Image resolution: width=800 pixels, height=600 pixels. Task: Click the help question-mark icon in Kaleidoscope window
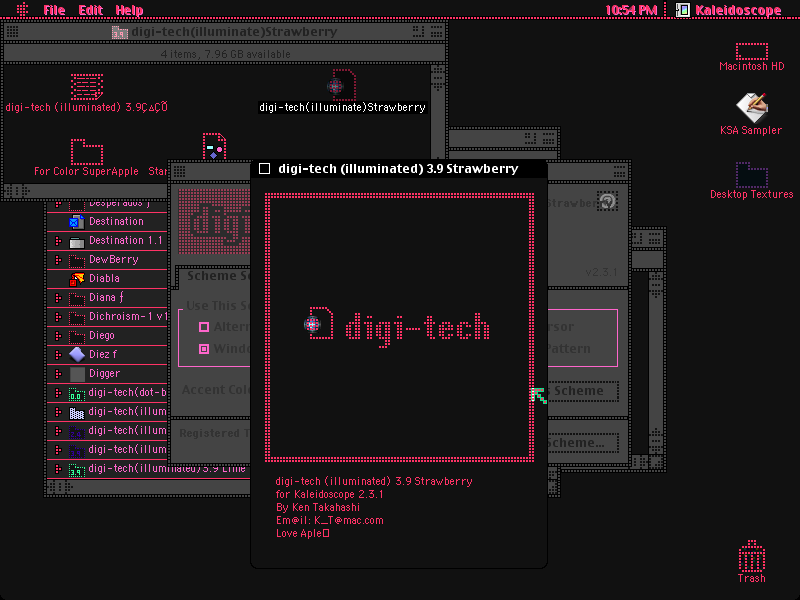(x=607, y=201)
